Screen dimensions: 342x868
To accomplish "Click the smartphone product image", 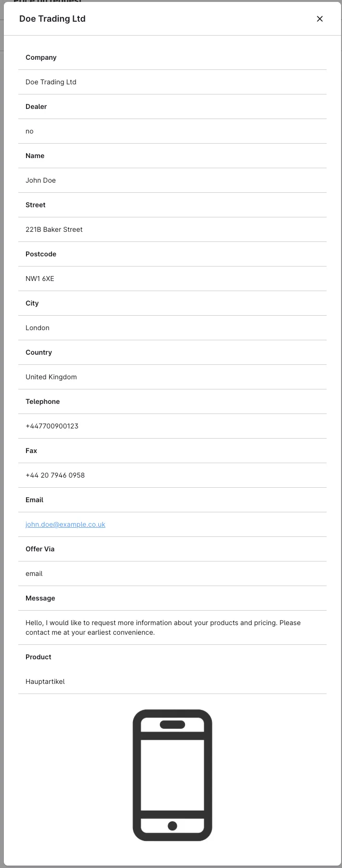I will point(172,775).
